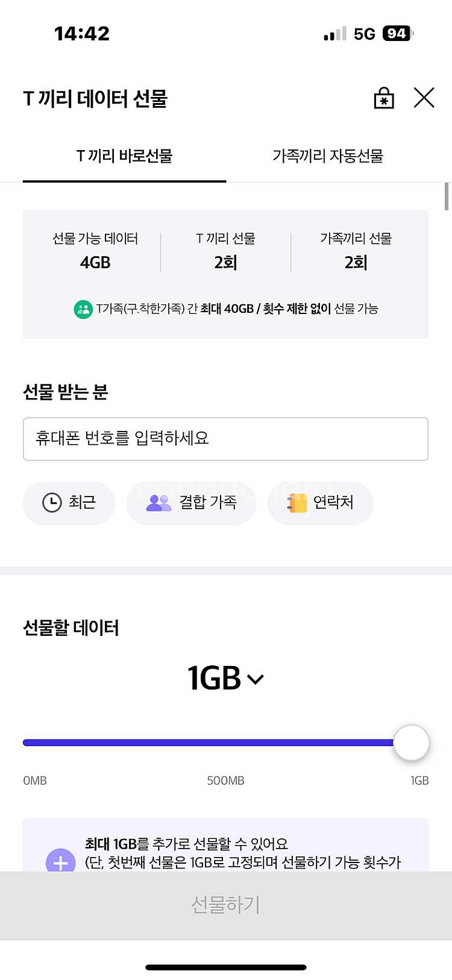Click the data slider handle
452x980 pixels.
[411, 743]
